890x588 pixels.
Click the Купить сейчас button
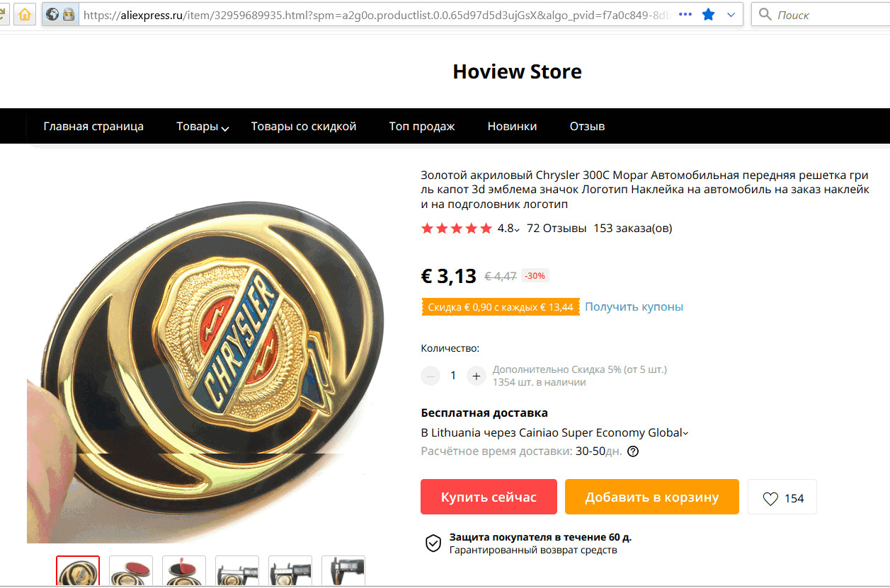[x=489, y=497]
